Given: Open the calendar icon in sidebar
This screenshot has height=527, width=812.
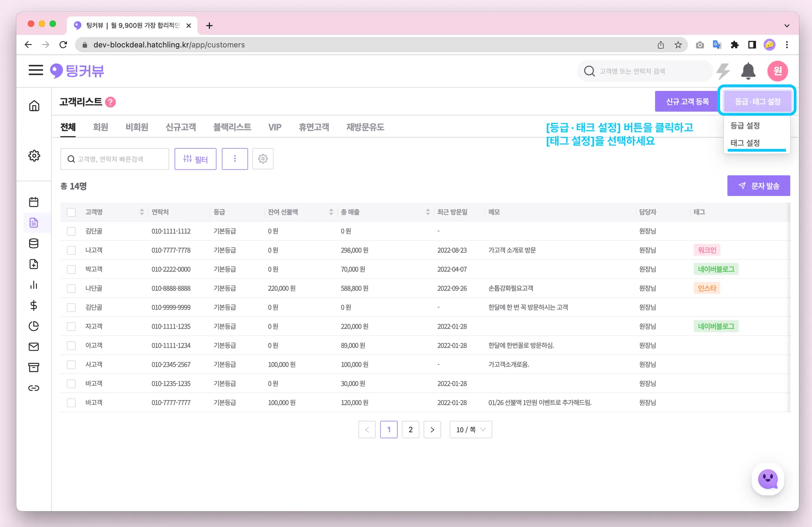Looking at the screenshot, I should coord(34,202).
